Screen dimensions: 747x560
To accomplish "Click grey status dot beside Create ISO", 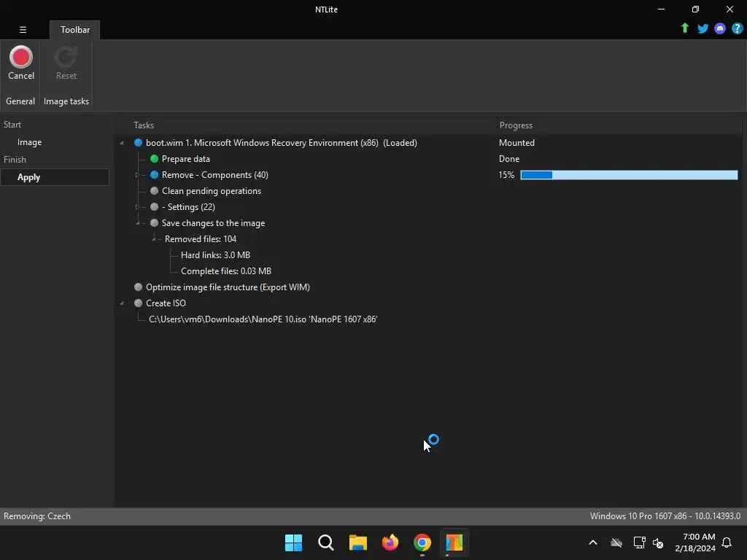I will (138, 303).
